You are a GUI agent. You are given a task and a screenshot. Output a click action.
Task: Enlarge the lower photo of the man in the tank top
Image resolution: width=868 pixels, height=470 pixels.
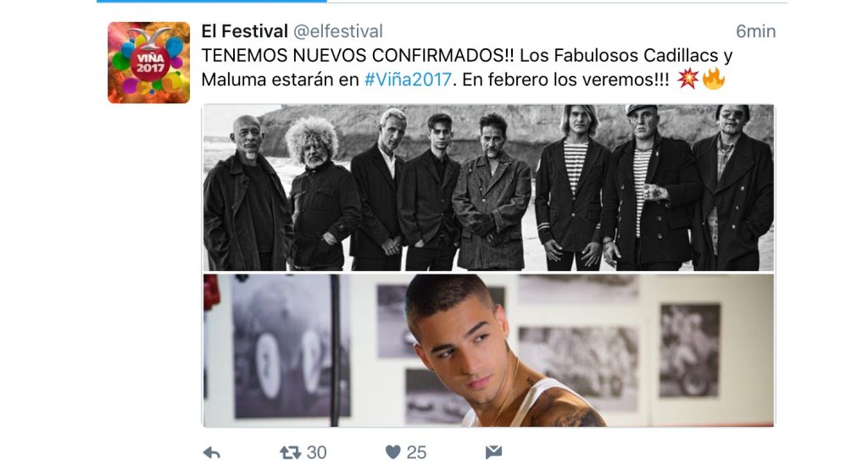488,351
